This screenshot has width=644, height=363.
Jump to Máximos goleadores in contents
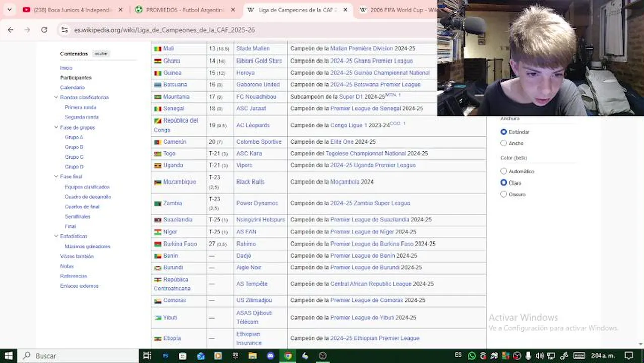click(88, 247)
